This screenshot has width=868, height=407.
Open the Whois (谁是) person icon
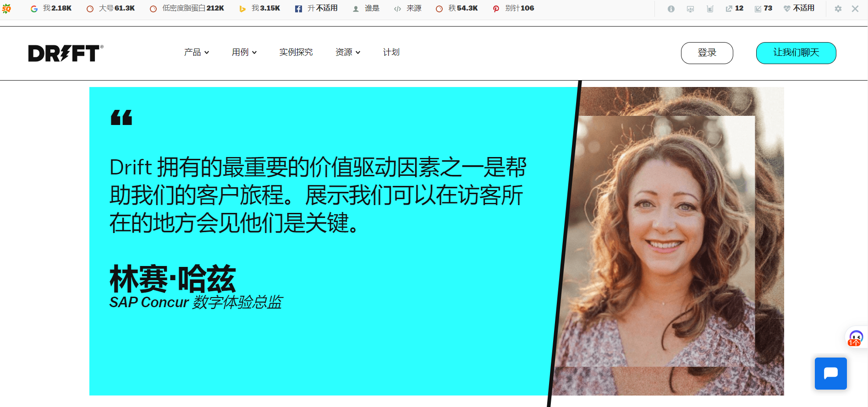[x=356, y=9]
